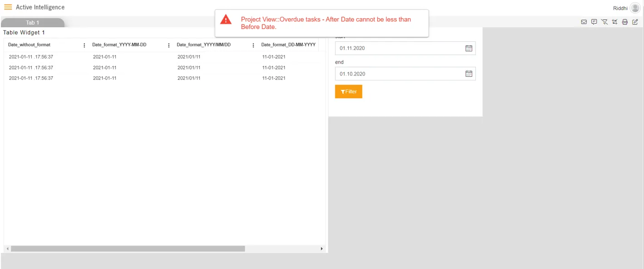The image size is (644, 269).
Task: Print the dashboard using printer icon
Action: (625, 22)
